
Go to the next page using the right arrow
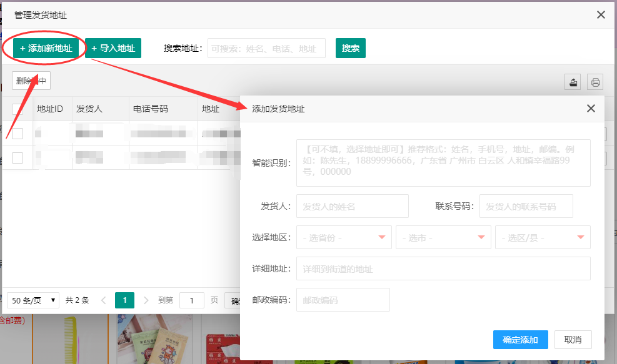click(x=146, y=300)
